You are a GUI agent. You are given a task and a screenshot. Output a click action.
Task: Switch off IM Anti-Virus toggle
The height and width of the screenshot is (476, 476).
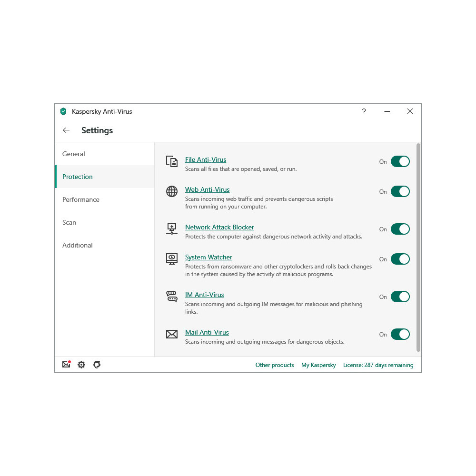click(x=400, y=297)
